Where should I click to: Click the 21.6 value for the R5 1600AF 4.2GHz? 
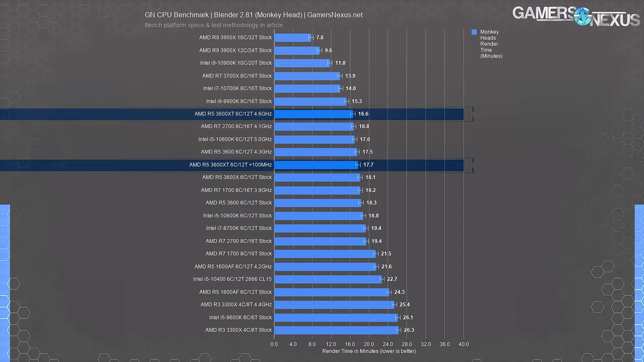(386, 266)
